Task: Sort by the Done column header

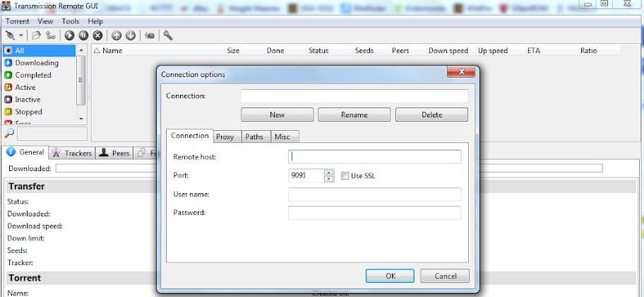Action: [285, 51]
